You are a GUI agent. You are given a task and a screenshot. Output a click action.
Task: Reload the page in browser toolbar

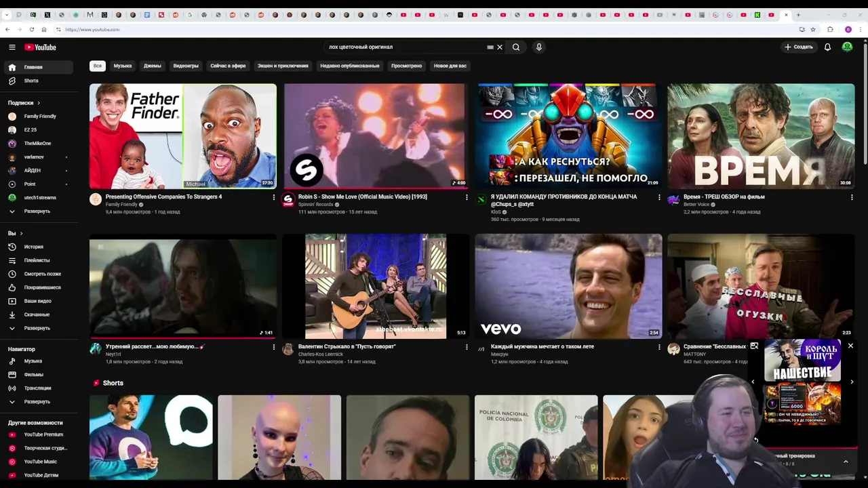click(x=32, y=29)
